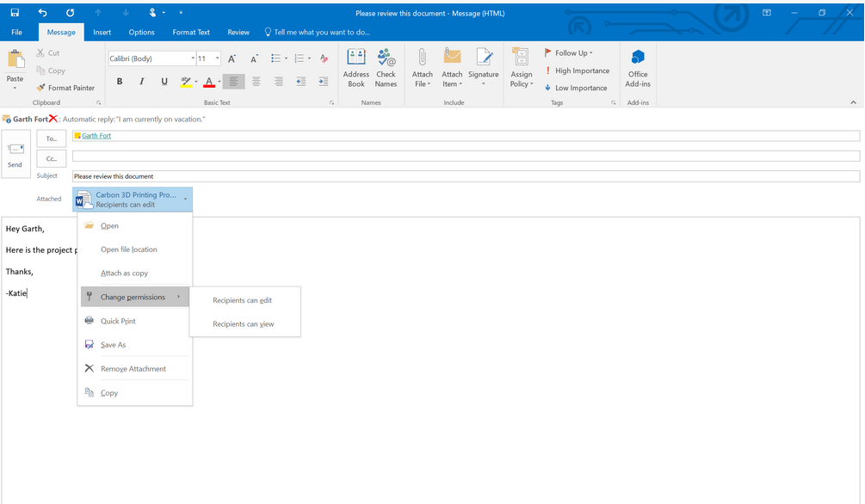The image size is (865, 504).
Task: Click the To... button
Action: [x=52, y=138]
